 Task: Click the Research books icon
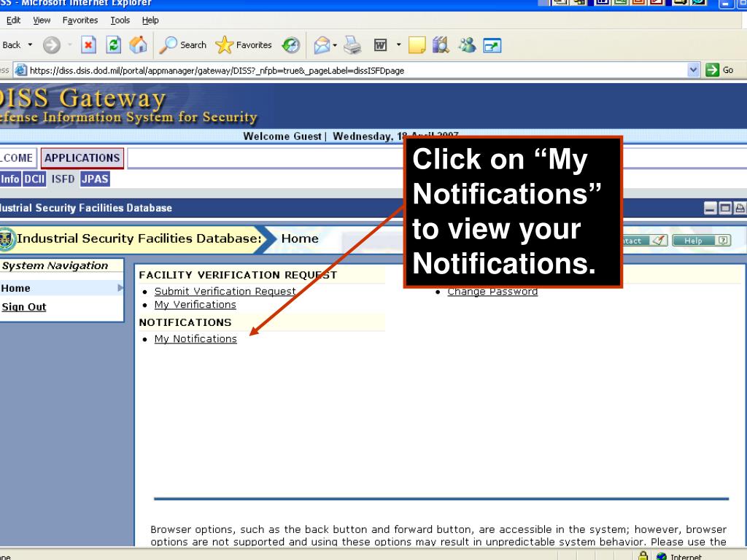441,45
